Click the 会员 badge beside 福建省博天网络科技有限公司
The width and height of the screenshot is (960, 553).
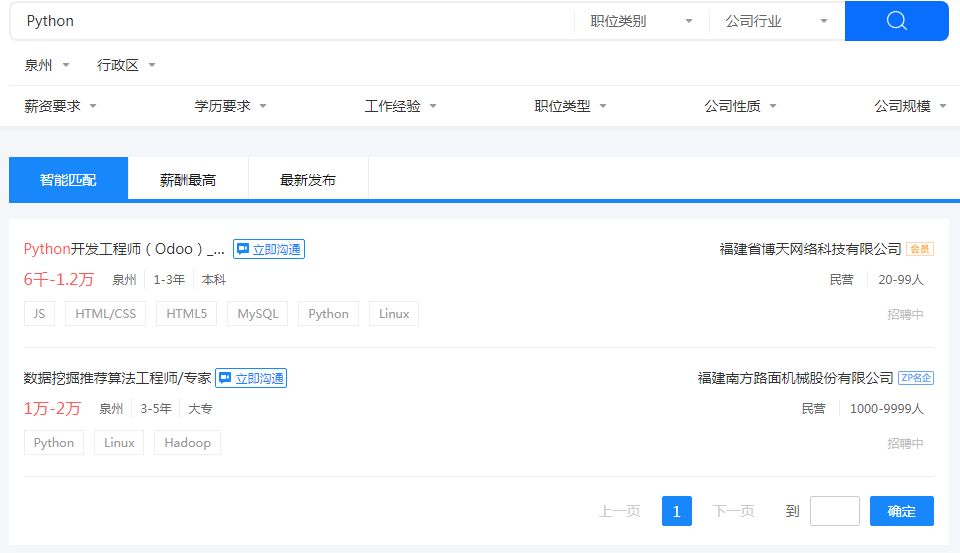pyautogui.click(x=919, y=249)
